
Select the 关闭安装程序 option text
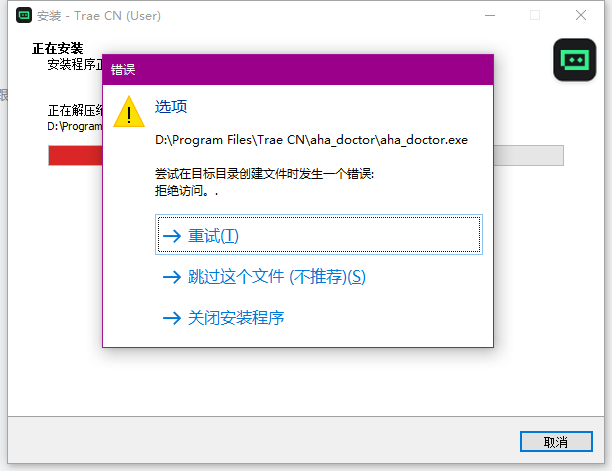point(236,318)
